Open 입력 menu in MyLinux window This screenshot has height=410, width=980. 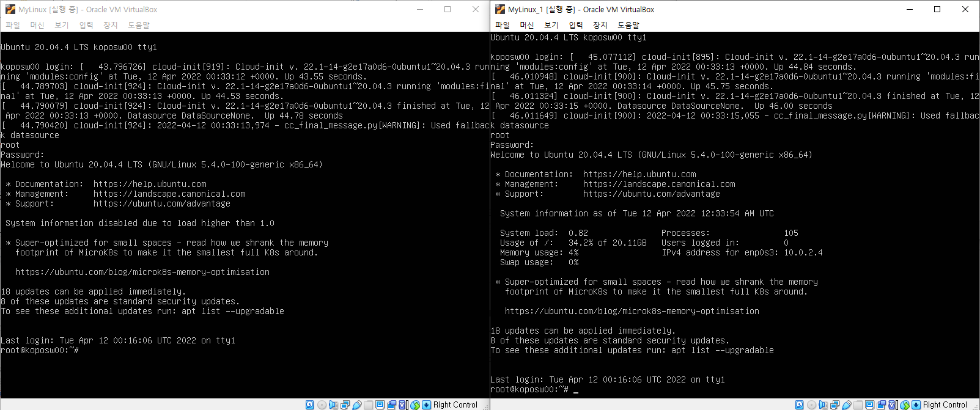[x=86, y=25]
